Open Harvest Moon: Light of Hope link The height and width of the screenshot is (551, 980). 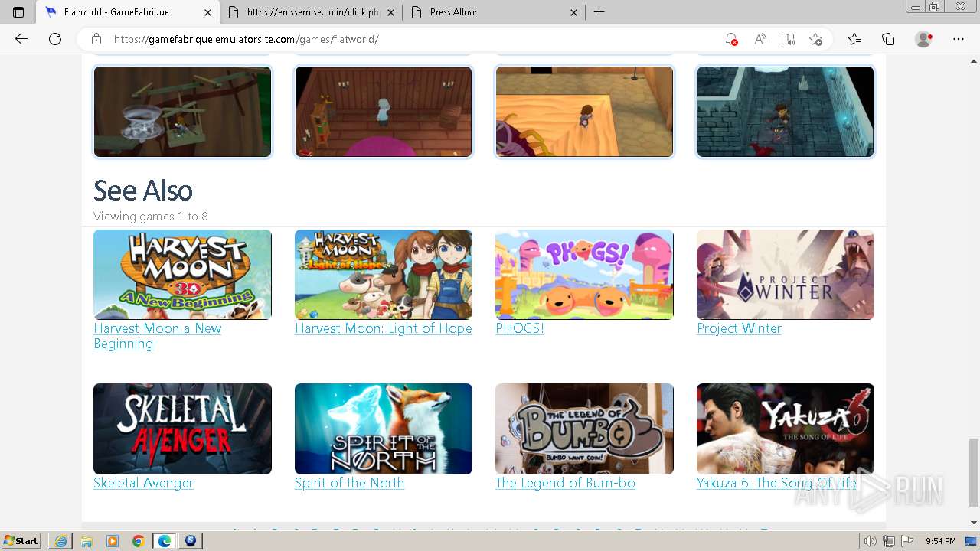click(x=384, y=328)
